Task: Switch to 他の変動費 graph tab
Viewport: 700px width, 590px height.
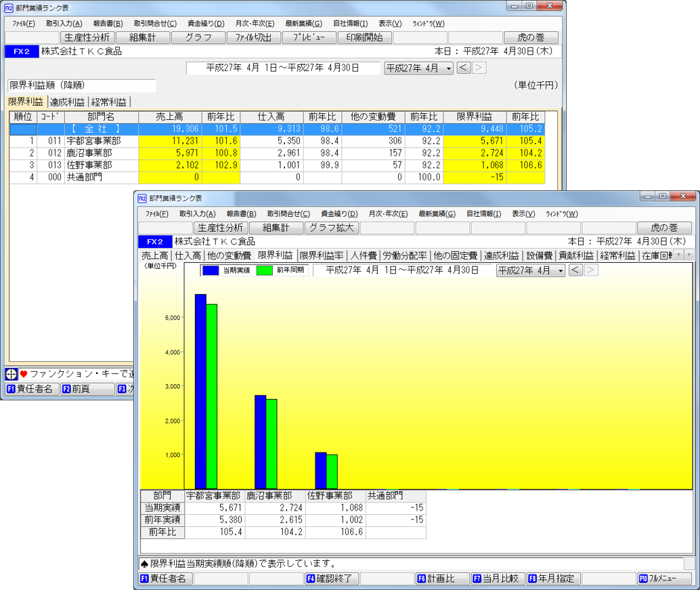Action: pos(229,256)
